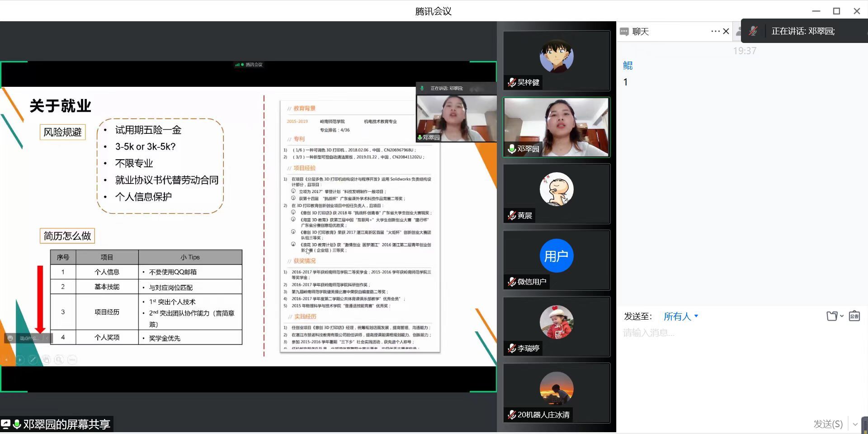Click sender name 鲲 in chat
The width and height of the screenshot is (868, 434).
coord(627,66)
